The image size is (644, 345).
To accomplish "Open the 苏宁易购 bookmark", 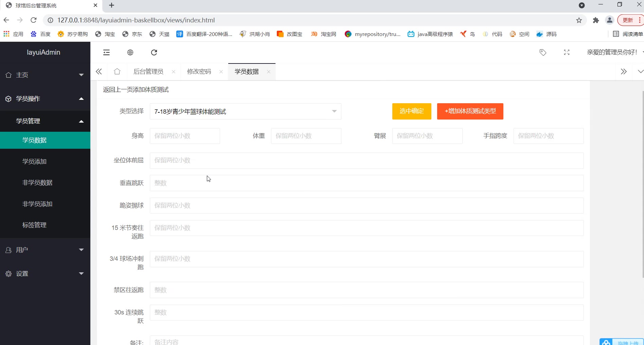I will [x=73, y=34].
